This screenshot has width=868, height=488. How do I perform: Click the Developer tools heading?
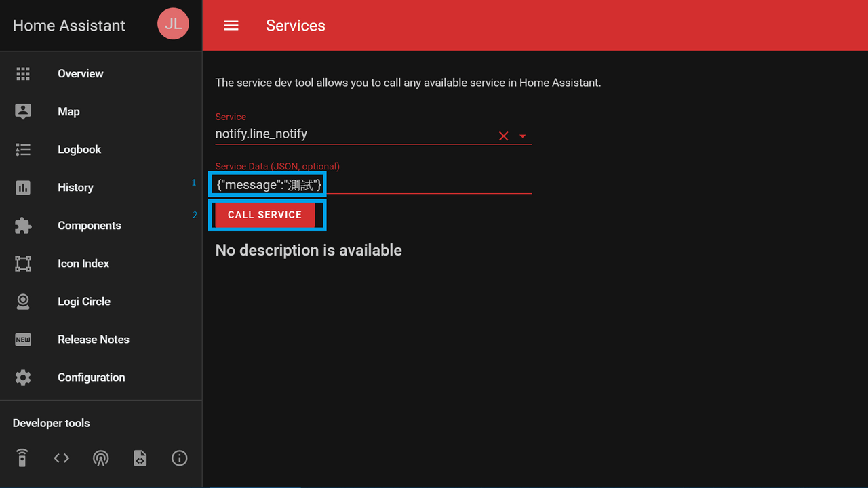[x=52, y=423]
